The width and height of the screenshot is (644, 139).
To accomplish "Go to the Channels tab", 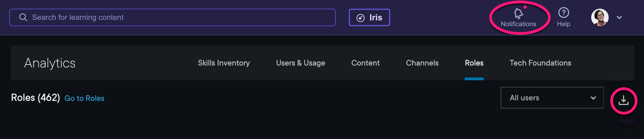I will click(422, 63).
